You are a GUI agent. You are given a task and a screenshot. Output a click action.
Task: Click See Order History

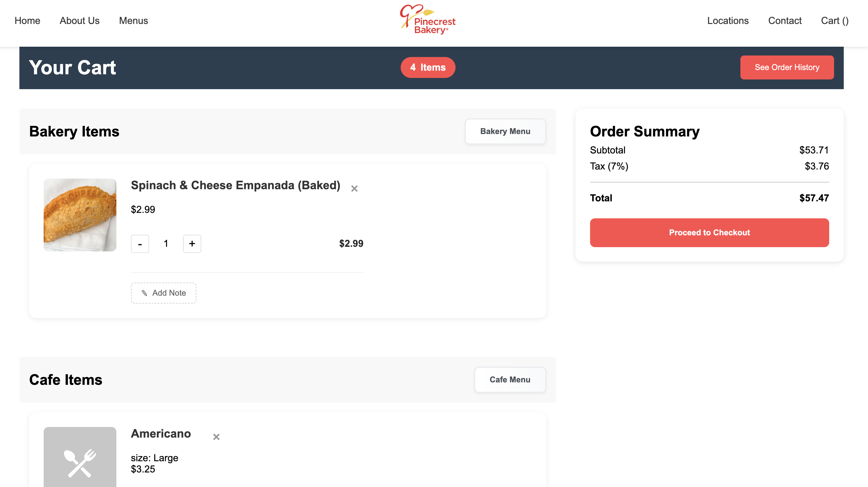click(x=787, y=67)
